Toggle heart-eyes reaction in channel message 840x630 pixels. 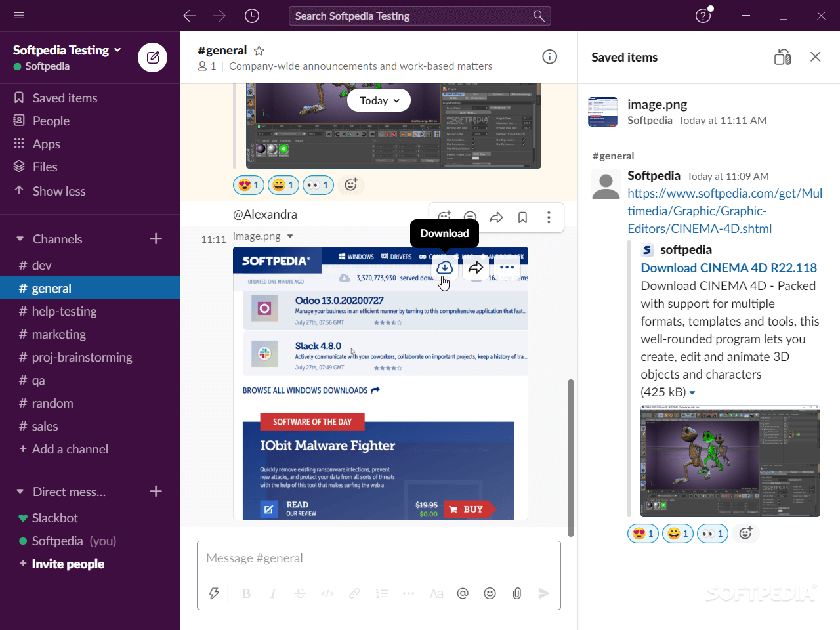pyautogui.click(x=249, y=185)
